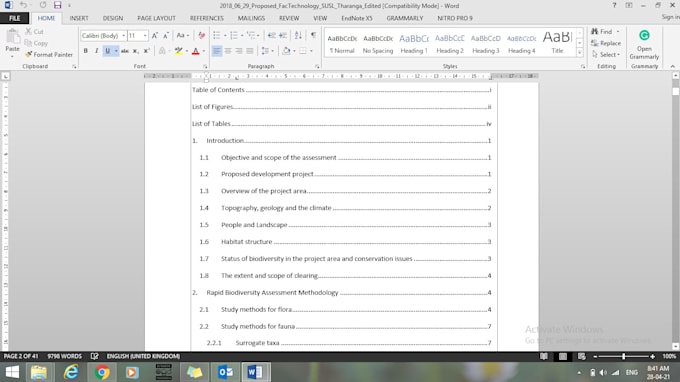Viewport: 680px width, 382px height.
Task: Click the Replace button
Action: pyautogui.click(x=606, y=43)
